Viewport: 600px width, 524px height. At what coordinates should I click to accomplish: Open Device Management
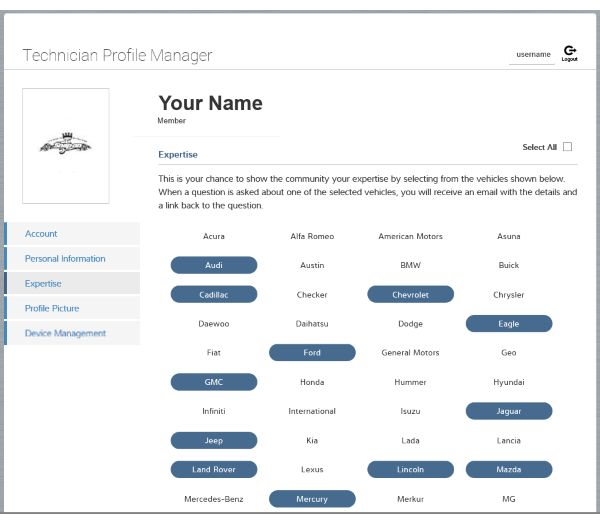coord(72,334)
